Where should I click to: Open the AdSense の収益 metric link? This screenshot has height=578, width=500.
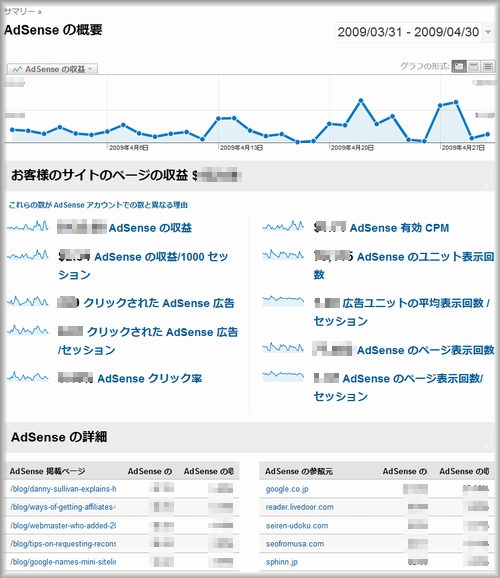[x=150, y=228]
